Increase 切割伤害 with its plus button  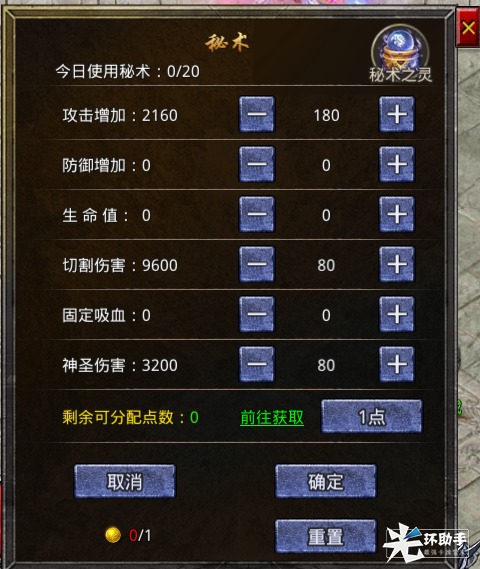point(397,264)
